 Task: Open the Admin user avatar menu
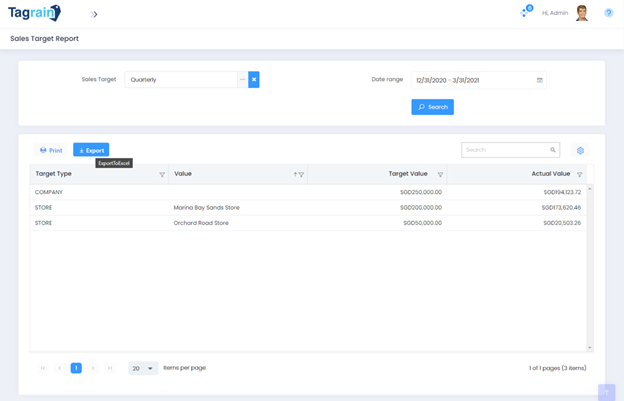coord(582,13)
